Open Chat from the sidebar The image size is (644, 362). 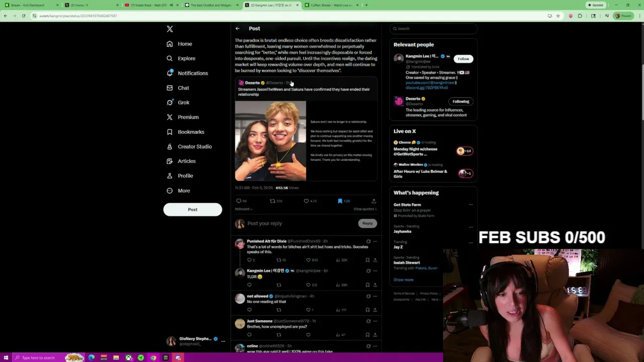(x=178, y=88)
